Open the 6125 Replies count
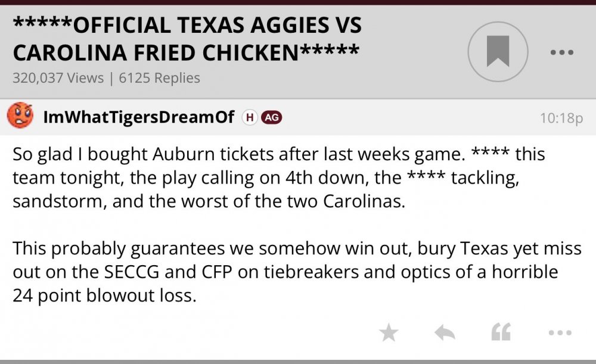The width and height of the screenshot is (596, 364). tap(159, 78)
